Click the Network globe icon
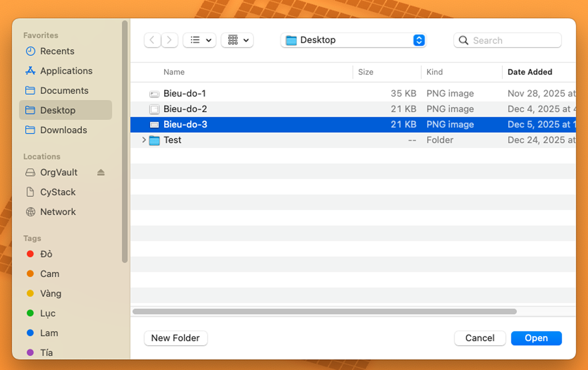The image size is (588, 370). [x=30, y=212]
